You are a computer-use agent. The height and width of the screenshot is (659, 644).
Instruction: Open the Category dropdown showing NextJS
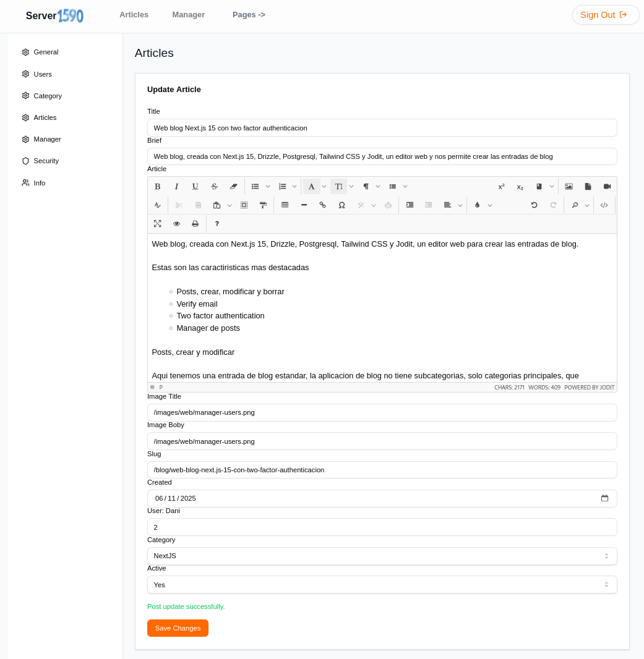[382, 556]
